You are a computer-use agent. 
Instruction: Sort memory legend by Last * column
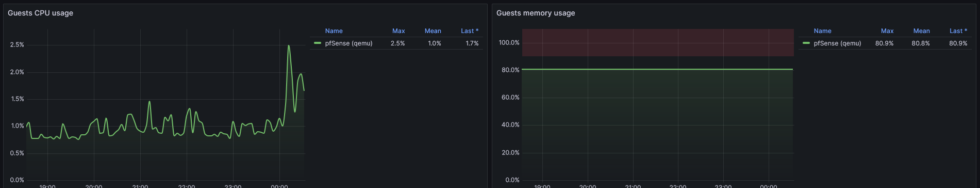958,31
